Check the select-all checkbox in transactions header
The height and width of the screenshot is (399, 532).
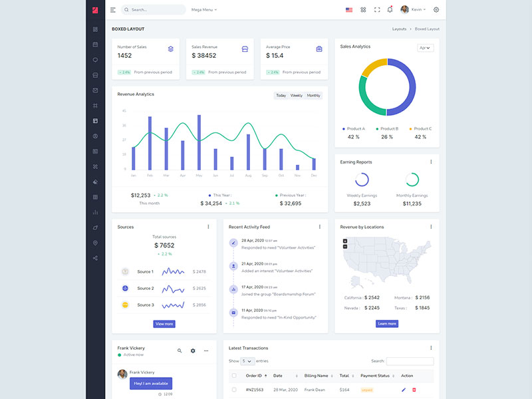point(233,376)
